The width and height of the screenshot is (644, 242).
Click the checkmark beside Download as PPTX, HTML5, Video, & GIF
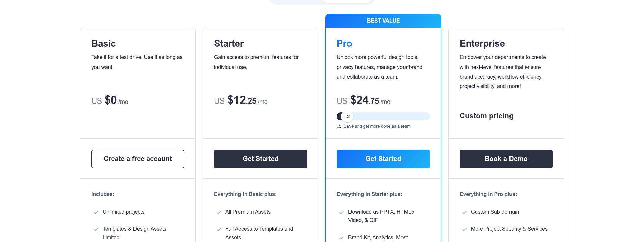341,212
